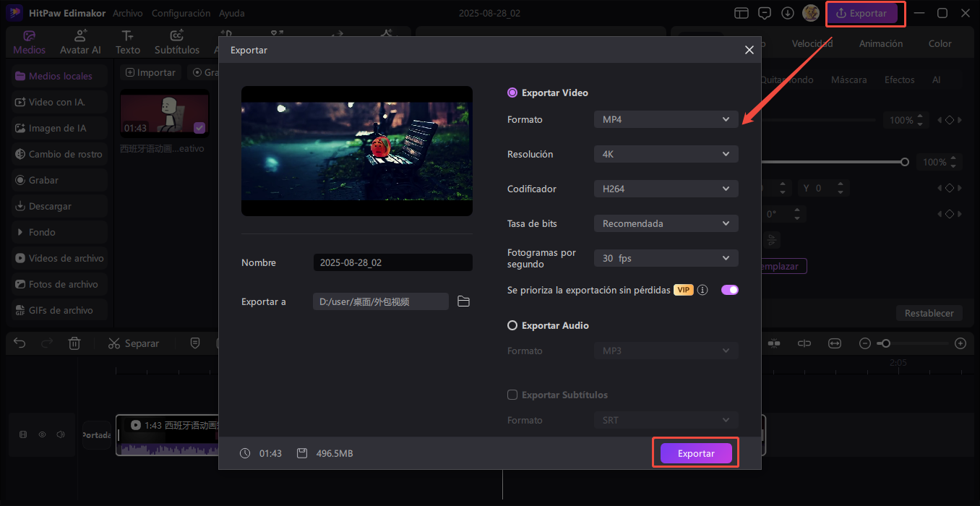Click the zoom-in plus icon on timeline
The height and width of the screenshot is (506, 980).
tap(960, 343)
